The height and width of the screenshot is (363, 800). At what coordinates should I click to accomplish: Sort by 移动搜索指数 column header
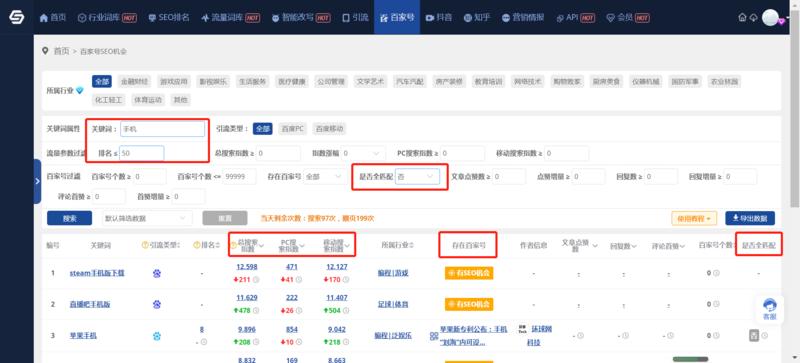click(336, 246)
